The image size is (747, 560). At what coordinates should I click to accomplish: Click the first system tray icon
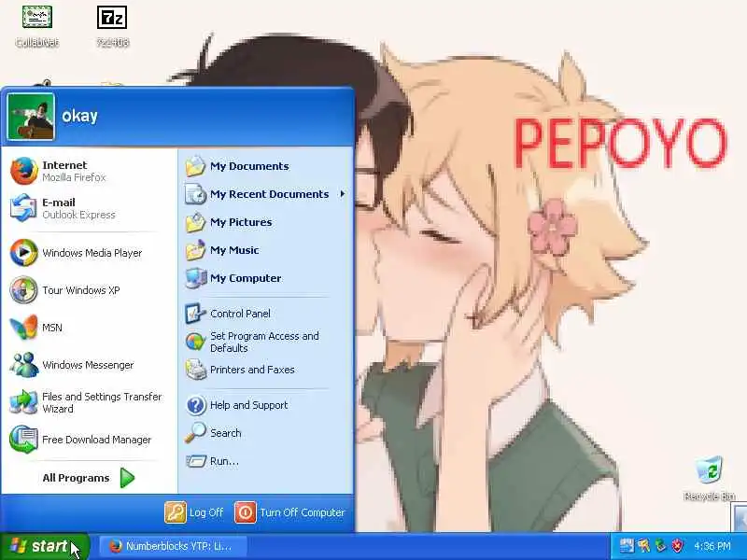pyautogui.click(x=627, y=546)
